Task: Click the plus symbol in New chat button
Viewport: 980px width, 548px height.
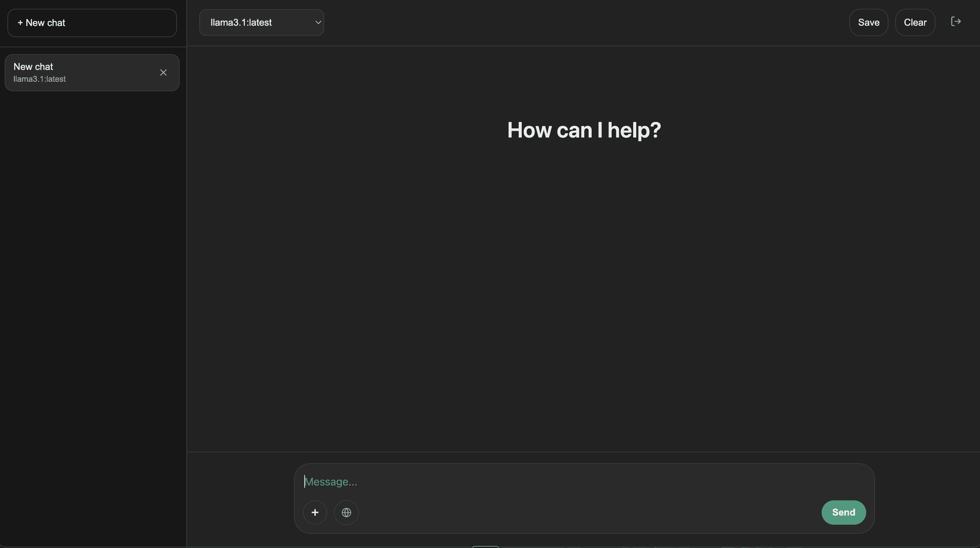Action: click(x=20, y=23)
